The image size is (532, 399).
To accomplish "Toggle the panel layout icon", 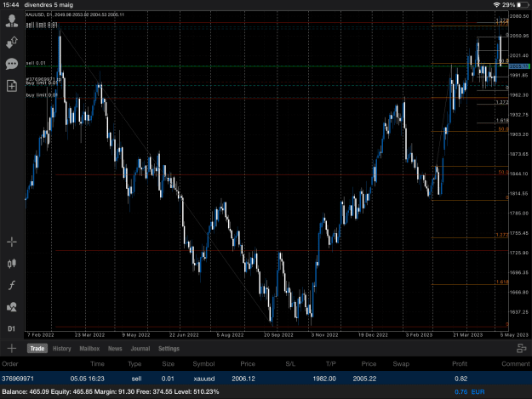I will coord(521,348).
